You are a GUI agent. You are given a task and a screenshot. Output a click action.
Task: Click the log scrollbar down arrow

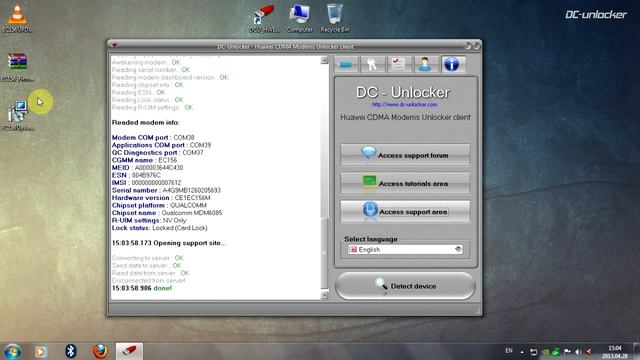324,295
